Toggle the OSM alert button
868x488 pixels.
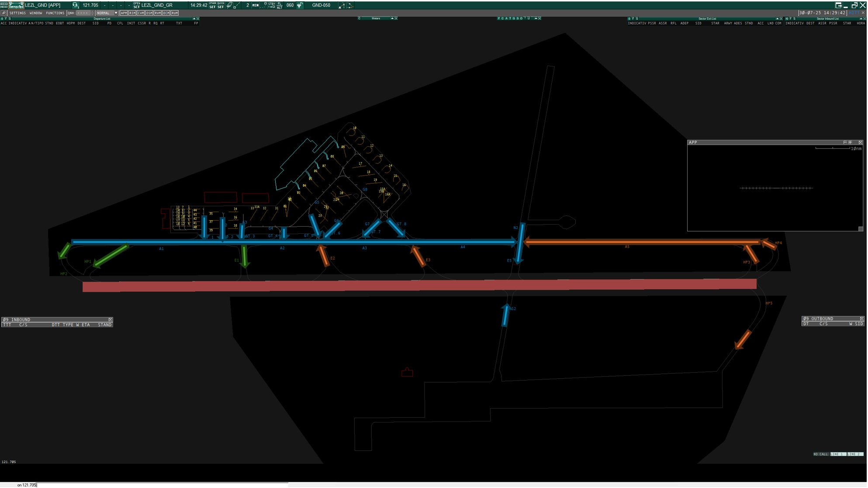point(149,13)
